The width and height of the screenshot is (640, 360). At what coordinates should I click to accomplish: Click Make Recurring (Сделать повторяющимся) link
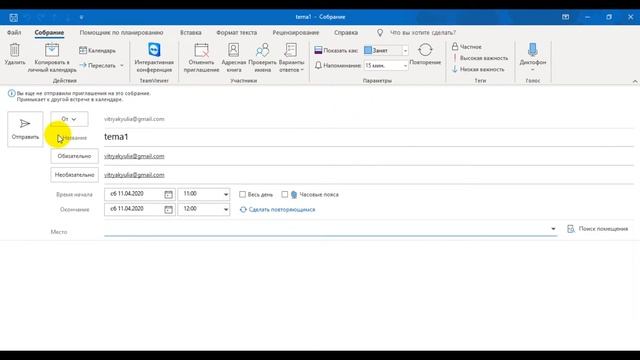282,210
